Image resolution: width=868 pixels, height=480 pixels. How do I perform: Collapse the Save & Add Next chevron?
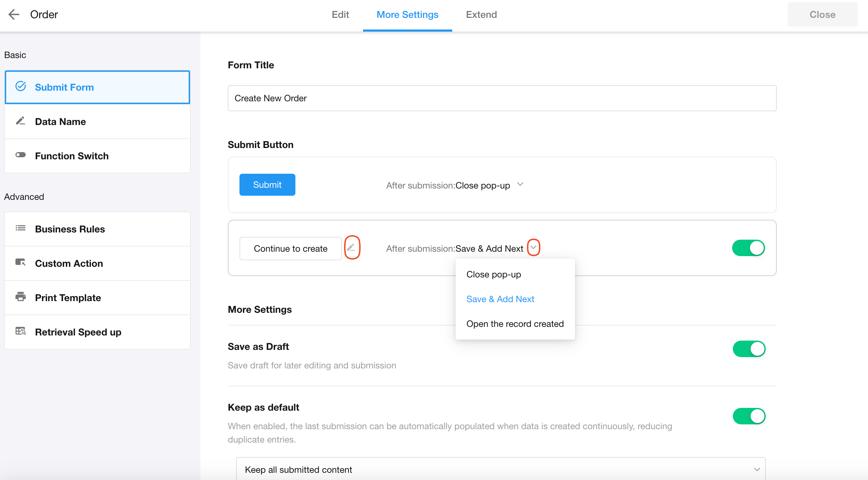533,248
